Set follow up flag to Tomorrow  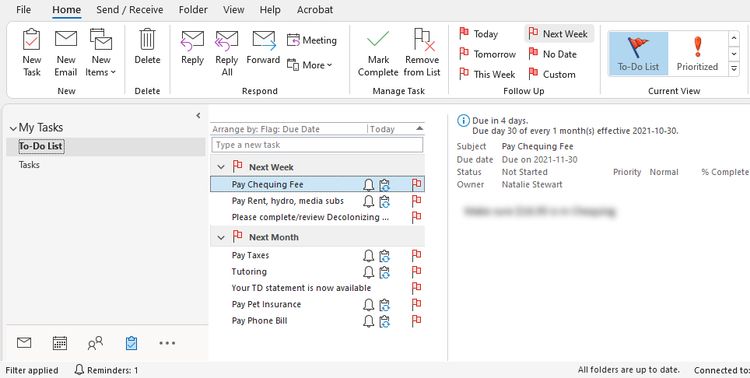[487, 54]
